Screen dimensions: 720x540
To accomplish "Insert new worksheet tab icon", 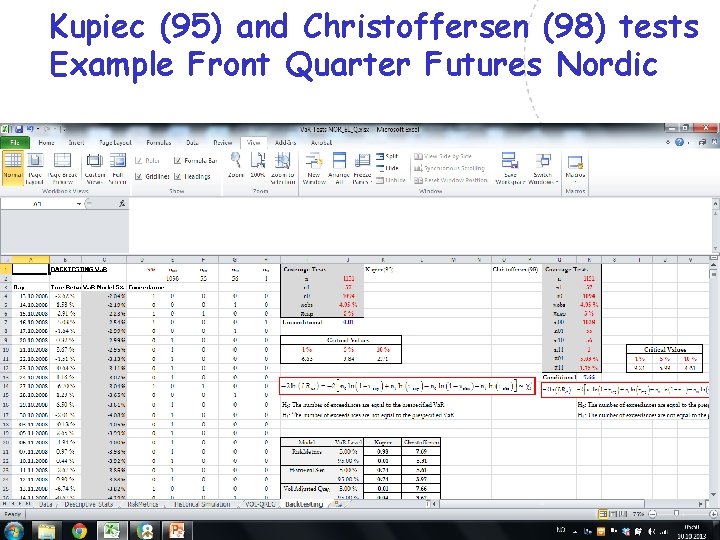I will (338, 504).
